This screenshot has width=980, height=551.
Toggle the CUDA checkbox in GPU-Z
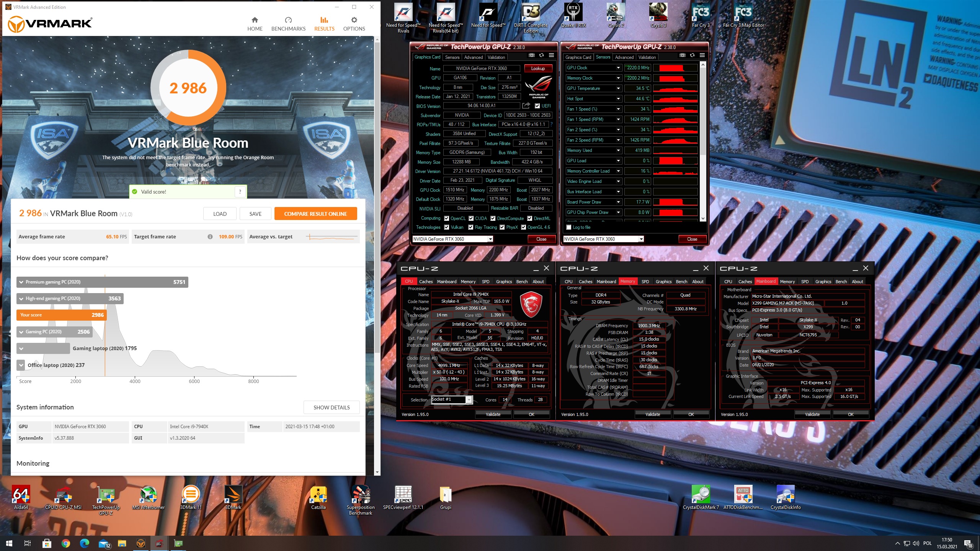click(471, 218)
